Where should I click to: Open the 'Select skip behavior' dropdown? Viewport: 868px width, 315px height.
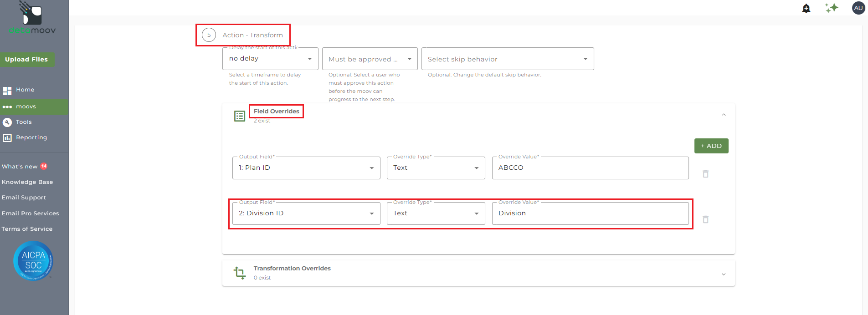(507, 59)
